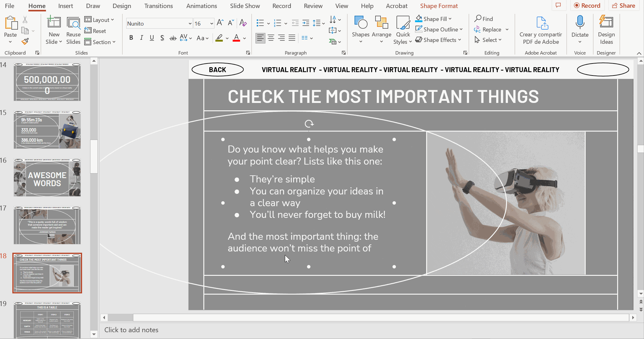
Task: Click the Transitions menu tab
Action: pyautogui.click(x=158, y=6)
